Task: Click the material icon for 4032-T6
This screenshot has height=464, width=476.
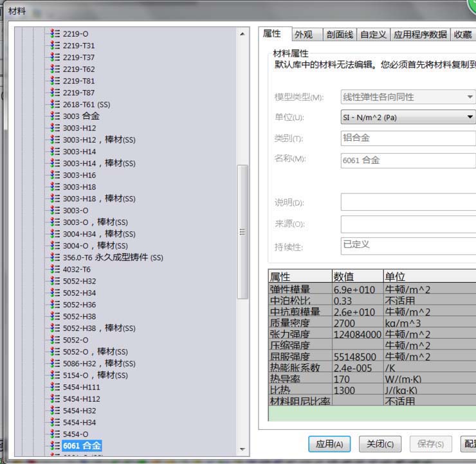Action: click(55, 269)
